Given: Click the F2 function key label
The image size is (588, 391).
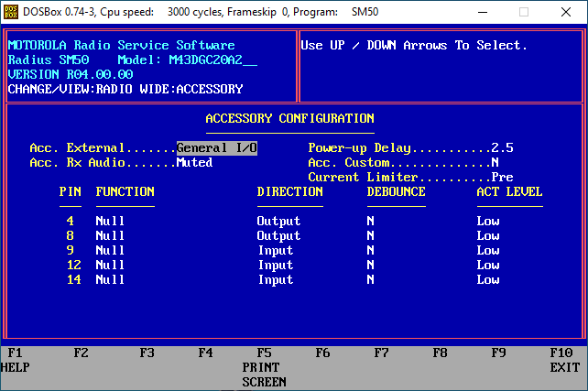Looking at the screenshot, I should click(x=81, y=353).
